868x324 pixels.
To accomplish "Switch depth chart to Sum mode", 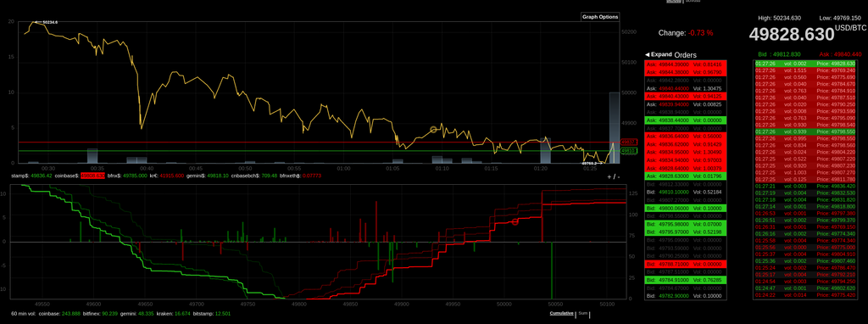I will coord(583,314).
